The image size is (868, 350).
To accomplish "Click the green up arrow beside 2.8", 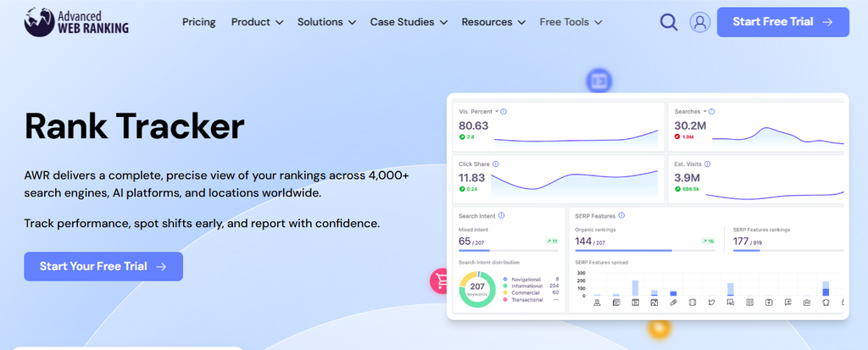I will coord(462,136).
